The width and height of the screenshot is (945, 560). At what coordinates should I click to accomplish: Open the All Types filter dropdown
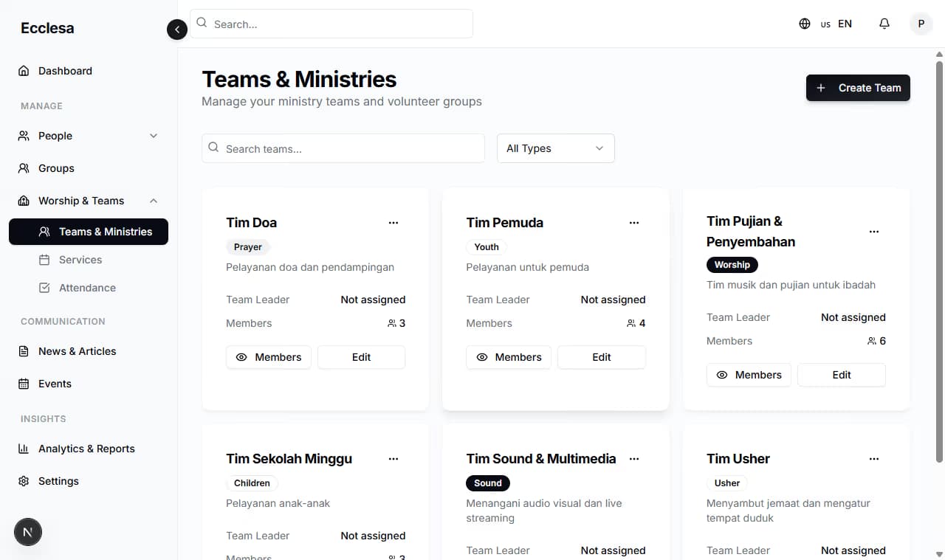click(x=556, y=148)
